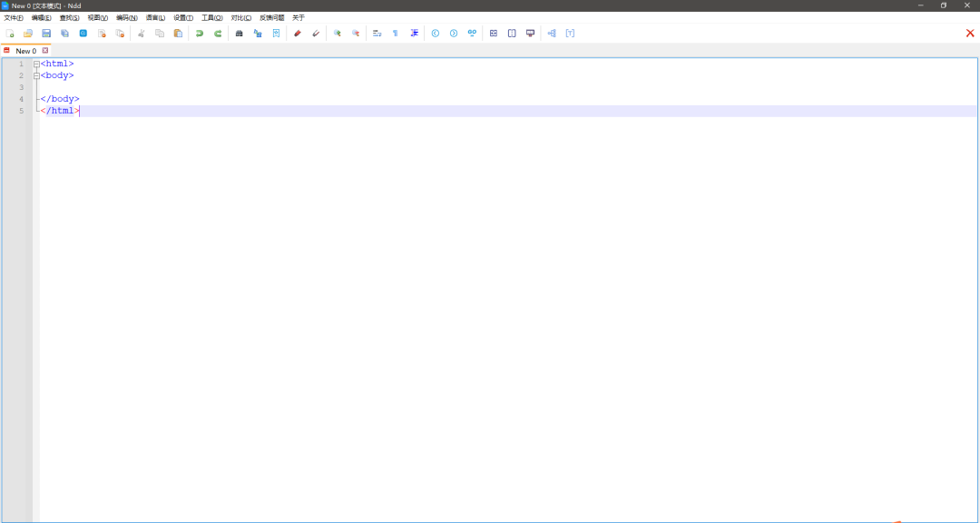Open the 语言(L) menu
The width and height of the screenshot is (980, 523).
coord(156,18)
